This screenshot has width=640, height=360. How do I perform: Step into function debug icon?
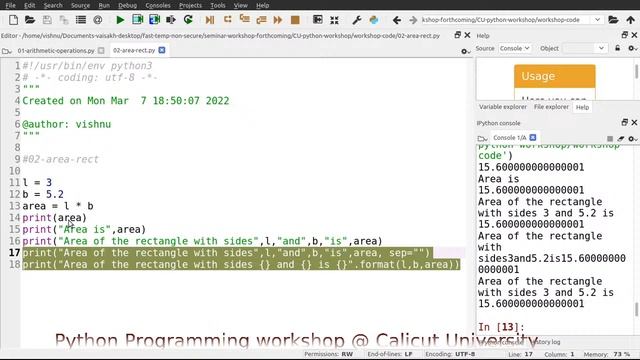click(244, 20)
